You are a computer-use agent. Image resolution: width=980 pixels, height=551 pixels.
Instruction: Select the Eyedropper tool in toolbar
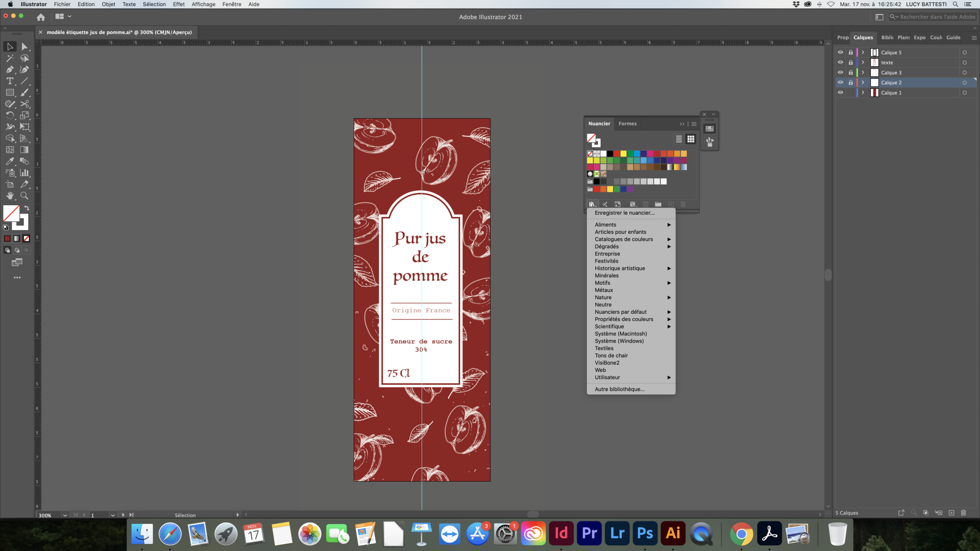point(10,161)
